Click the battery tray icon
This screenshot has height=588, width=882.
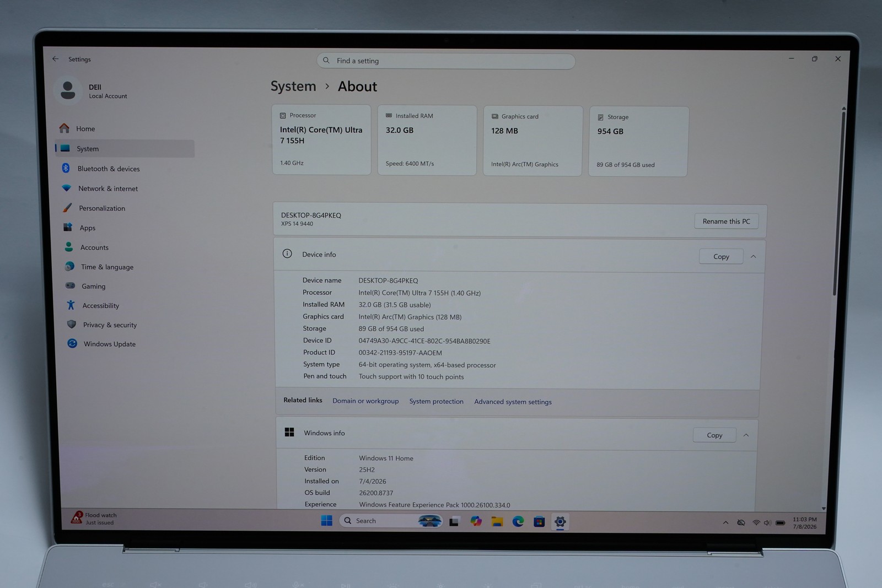coord(780,522)
